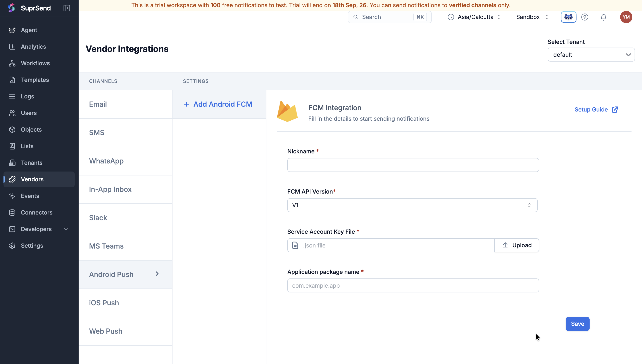Select the SMS channel
The height and width of the screenshot is (364, 642).
[125, 132]
